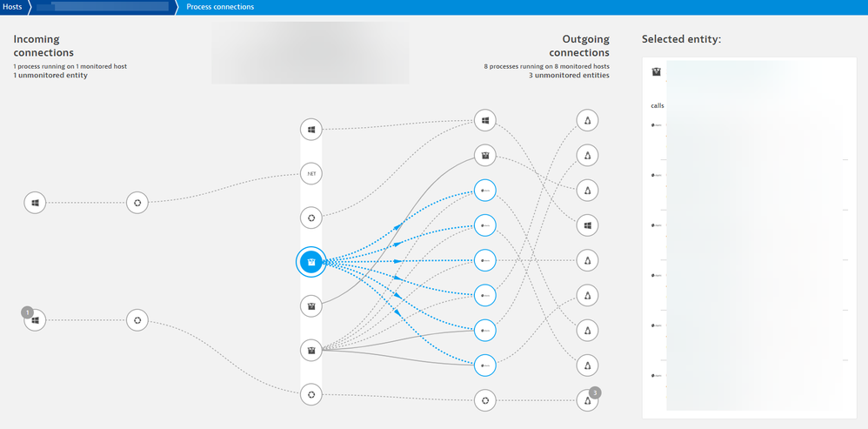
Task: Open the blurred host name breadcrumb
Action: coord(101,7)
